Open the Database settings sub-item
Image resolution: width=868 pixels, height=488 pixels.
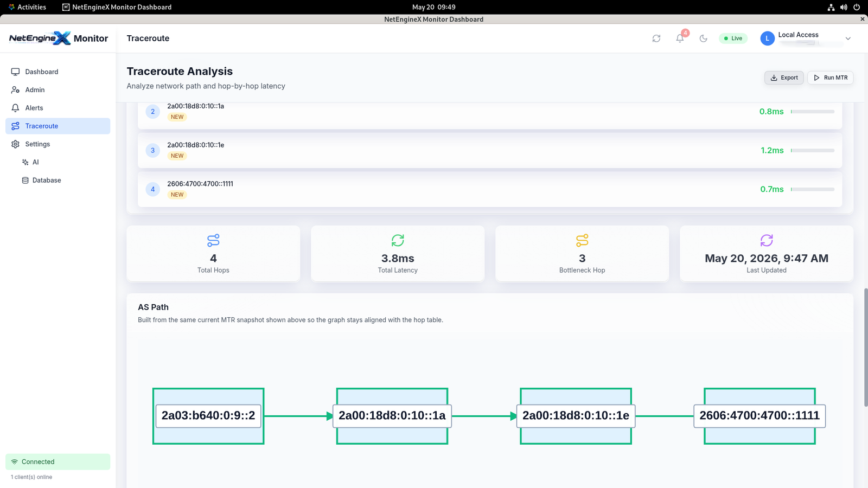tap(62, 180)
